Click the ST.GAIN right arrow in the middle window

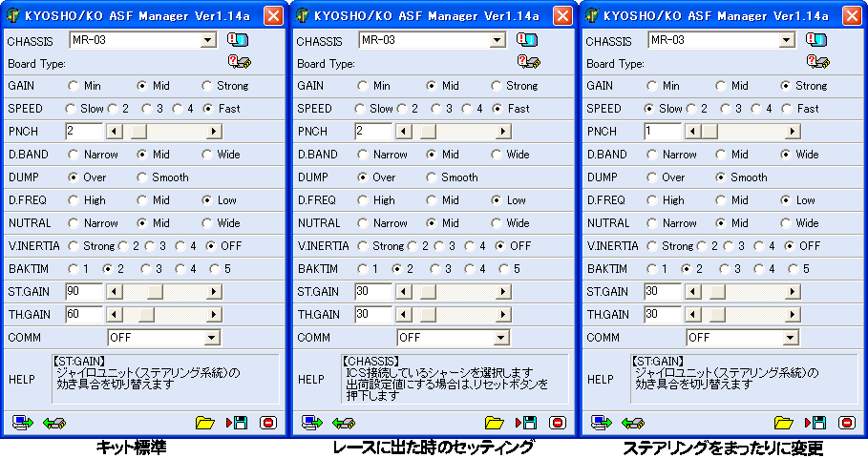click(503, 292)
